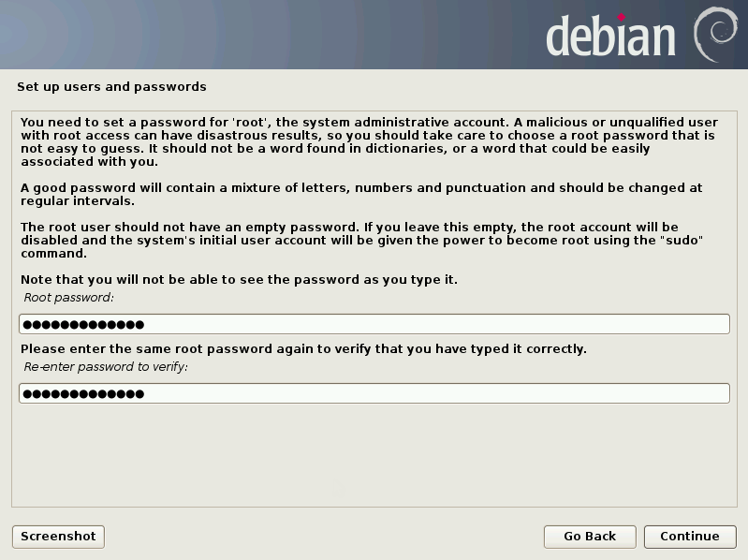Click the "Root password:" label
The width and height of the screenshot is (748, 560).
point(68,298)
